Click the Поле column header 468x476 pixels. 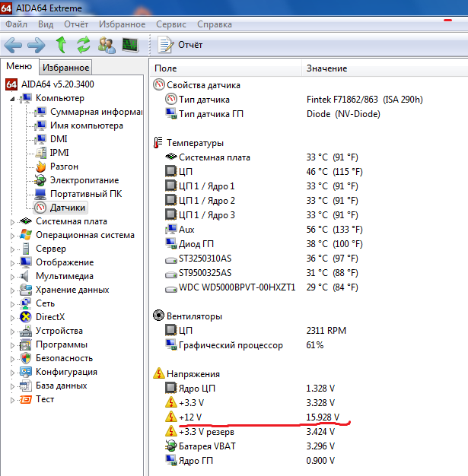[x=225, y=68]
